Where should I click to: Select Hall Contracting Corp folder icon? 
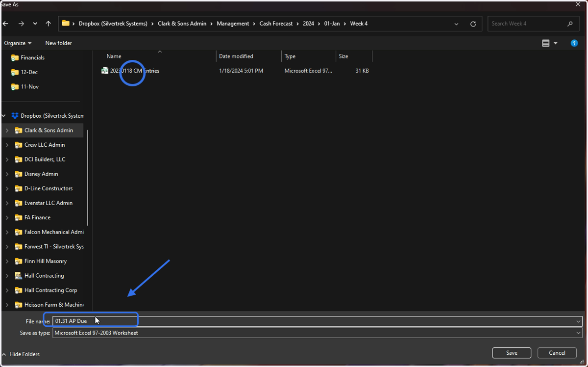click(x=19, y=290)
